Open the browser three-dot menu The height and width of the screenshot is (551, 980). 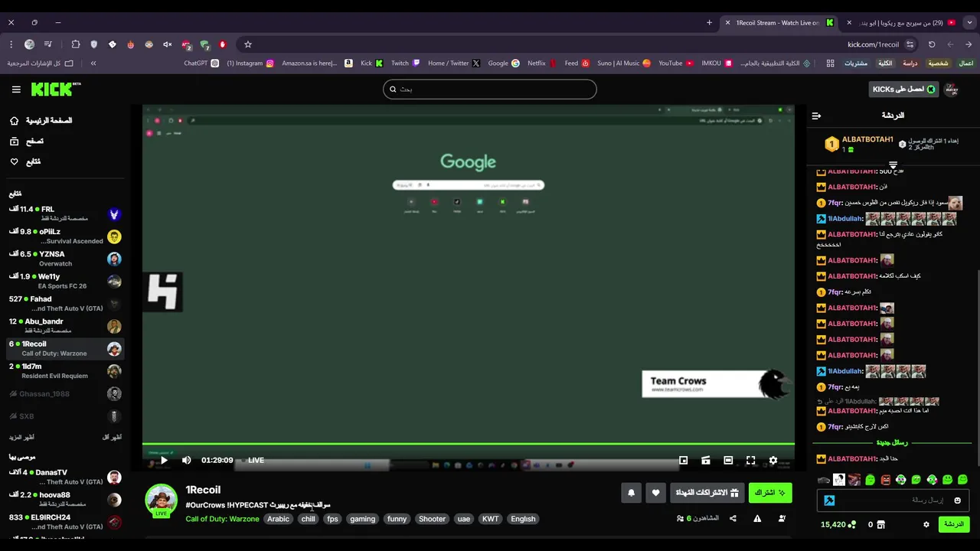[x=11, y=44]
